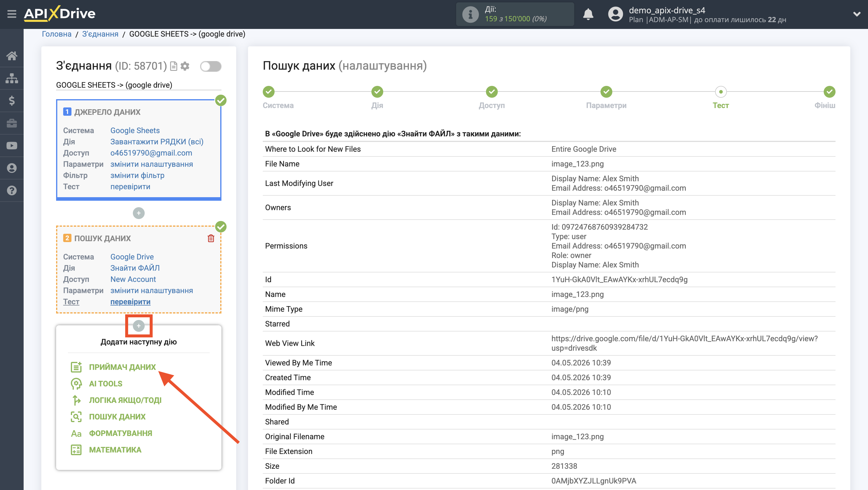Open the connections sitemap sidebar icon
Viewport: 868px width, 490px height.
click(x=12, y=78)
